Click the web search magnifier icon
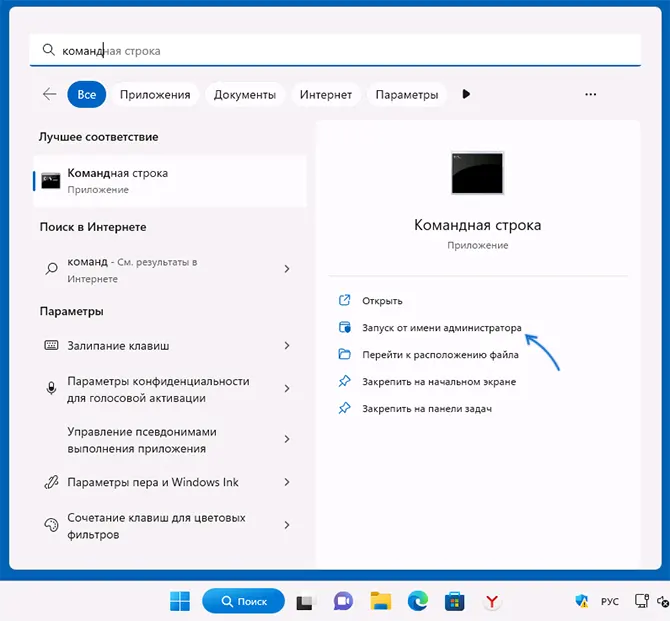 (52, 269)
